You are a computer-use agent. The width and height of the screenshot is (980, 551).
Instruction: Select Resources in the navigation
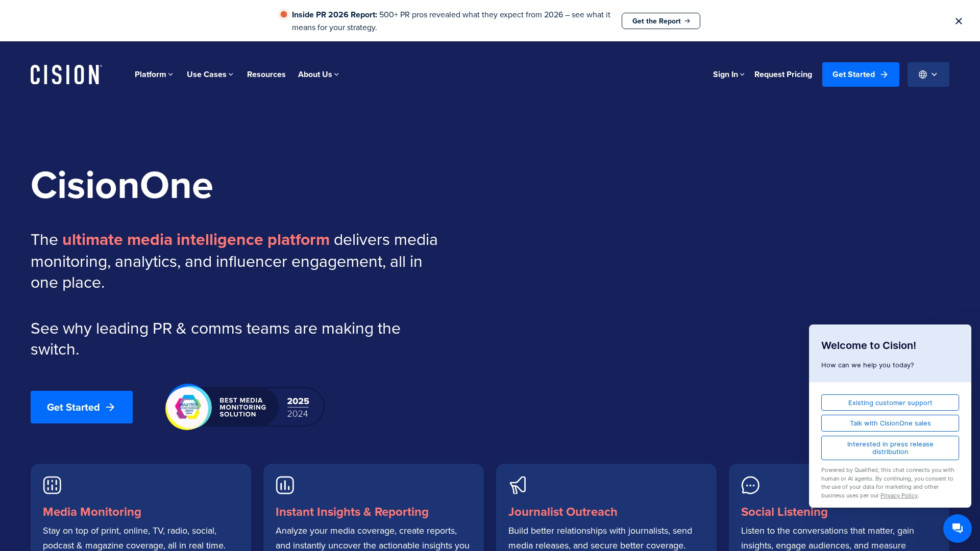click(x=266, y=74)
